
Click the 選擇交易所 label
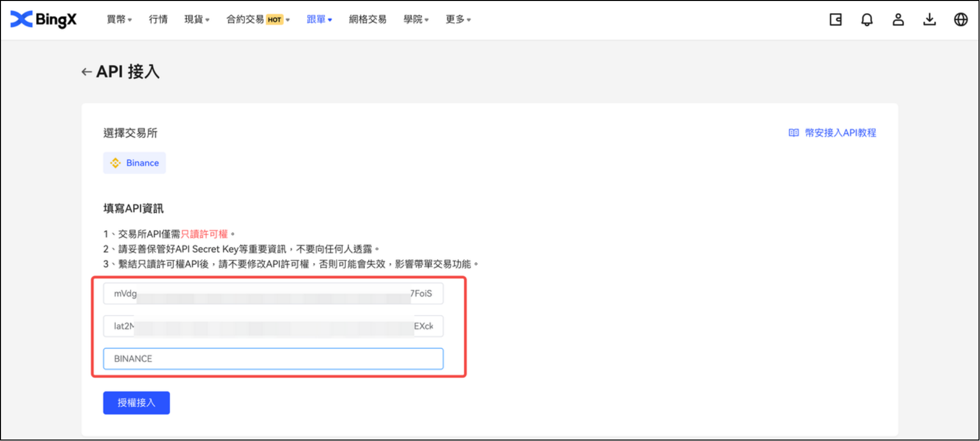(x=131, y=133)
